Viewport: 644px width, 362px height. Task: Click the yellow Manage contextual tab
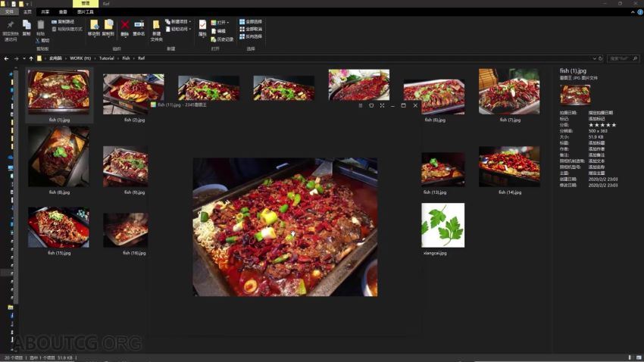(86, 3)
